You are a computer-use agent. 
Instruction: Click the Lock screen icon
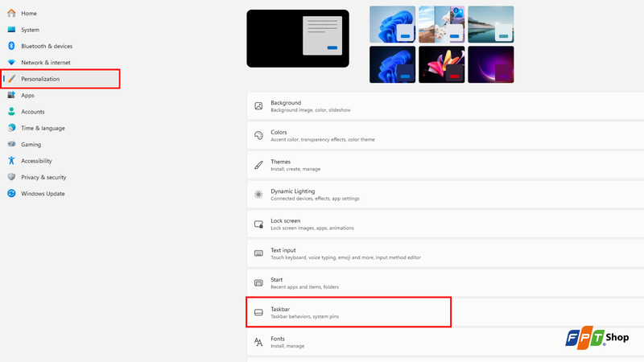click(x=258, y=224)
